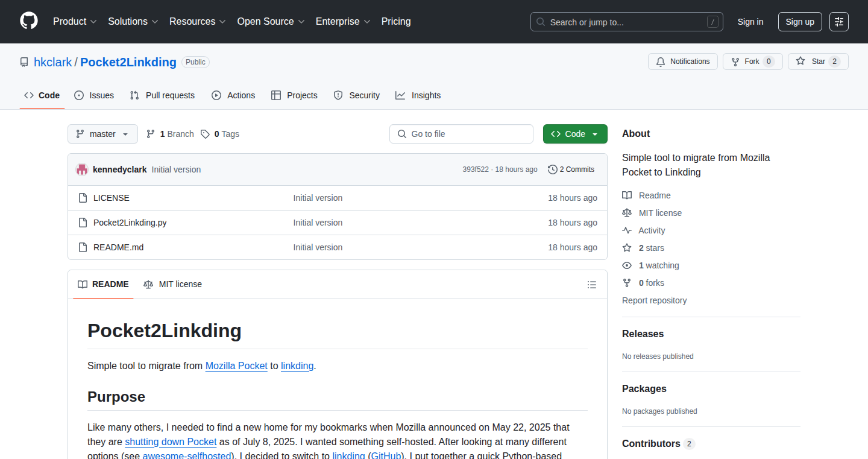Viewport: 868px width, 459px height.
Task: Click the Sign up button
Action: click(800, 22)
